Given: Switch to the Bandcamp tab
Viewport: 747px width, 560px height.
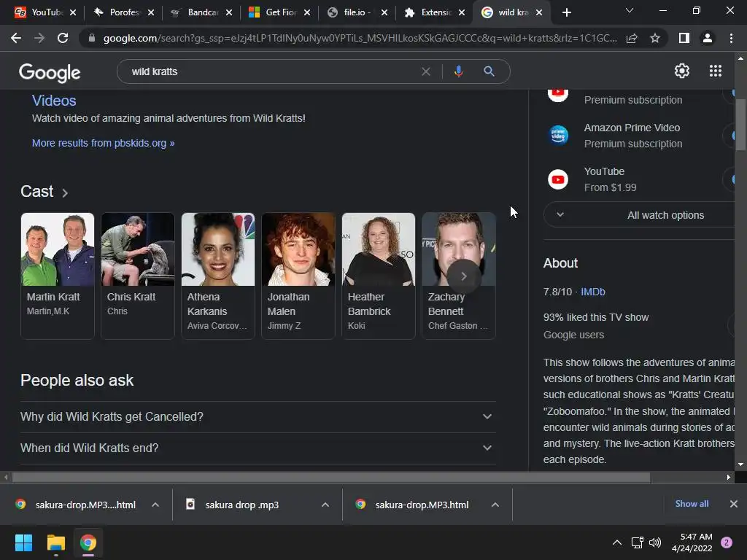Looking at the screenshot, I should pos(196,12).
